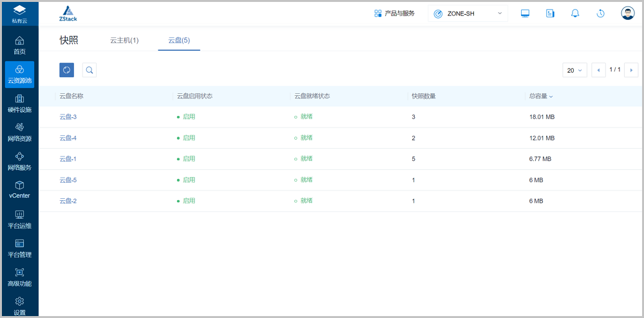This screenshot has height=318, width=644.
Task: Click the 快照 page title
Action: click(x=69, y=40)
